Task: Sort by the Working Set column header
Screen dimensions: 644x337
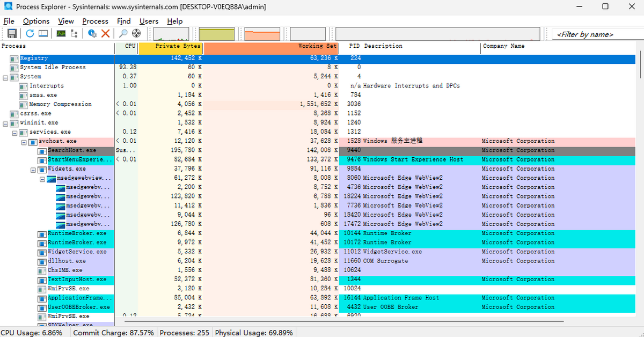Action: click(271, 47)
